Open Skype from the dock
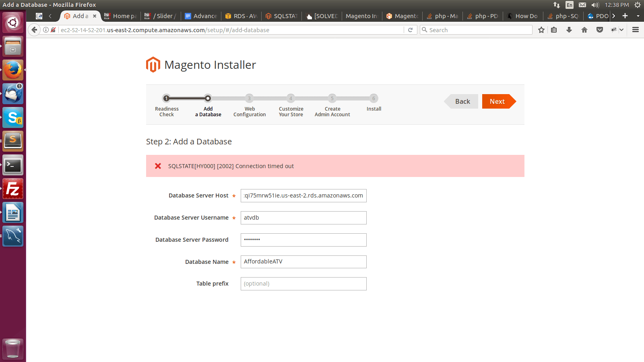Image resolution: width=644 pixels, height=362 pixels. pyautogui.click(x=13, y=117)
